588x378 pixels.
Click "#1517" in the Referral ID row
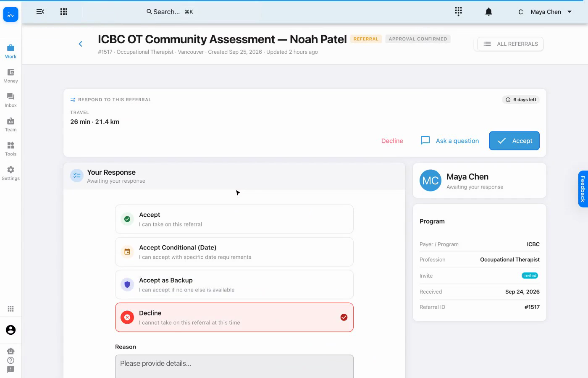click(x=532, y=307)
